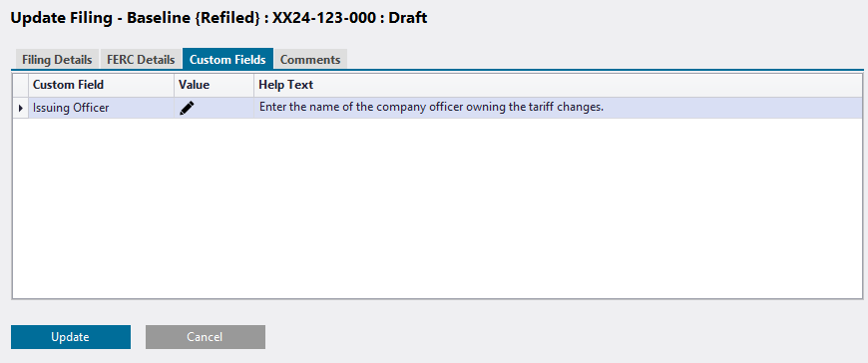
Task: Click the divider between Value and Help Text headers
Action: click(254, 85)
